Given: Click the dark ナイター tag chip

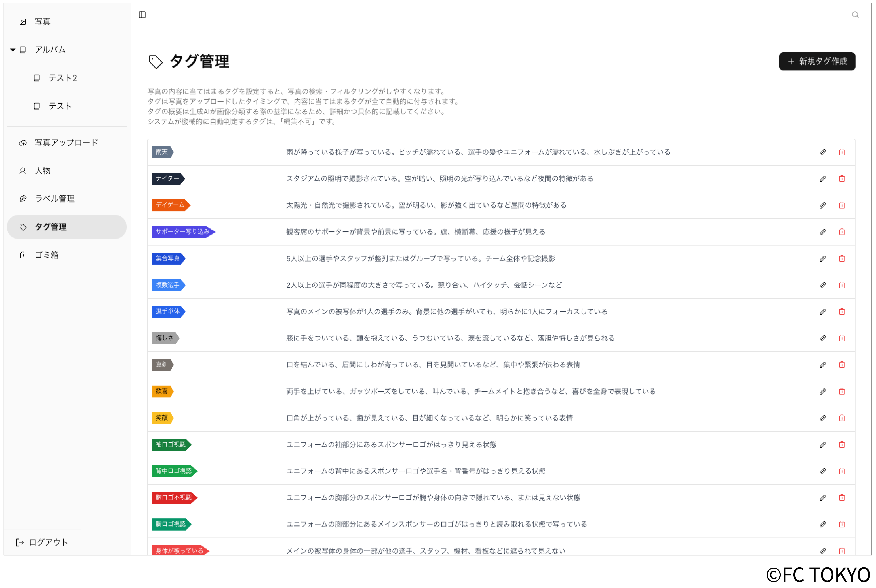Looking at the screenshot, I should pyautogui.click(x=169, y=179).
